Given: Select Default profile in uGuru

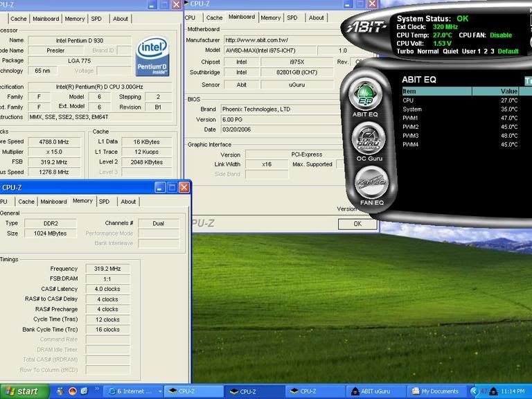Looking at the screenshot, I should tap(508, 51).
